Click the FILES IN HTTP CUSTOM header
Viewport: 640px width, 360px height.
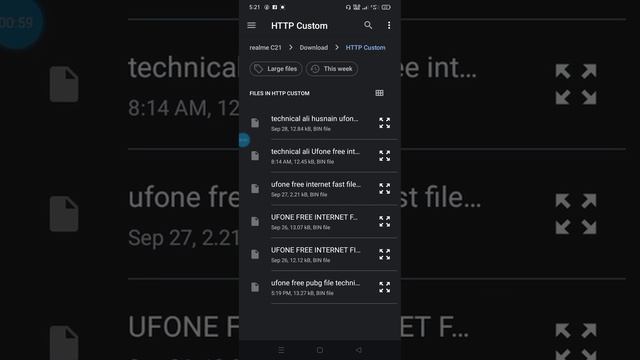(279, 93)
